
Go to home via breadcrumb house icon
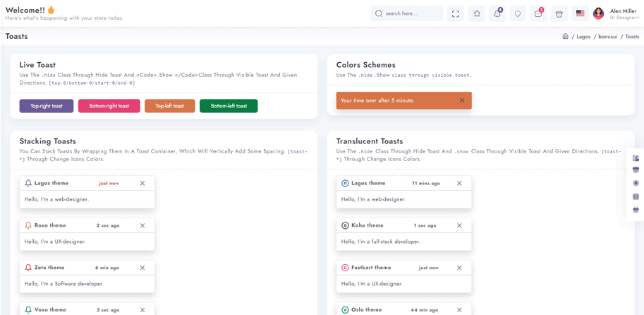tap(565, 36)
